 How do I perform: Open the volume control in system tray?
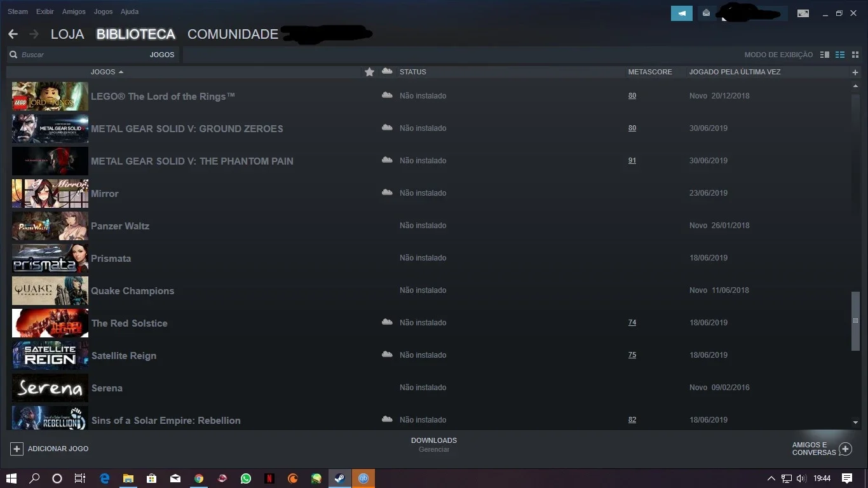[801, 478]
